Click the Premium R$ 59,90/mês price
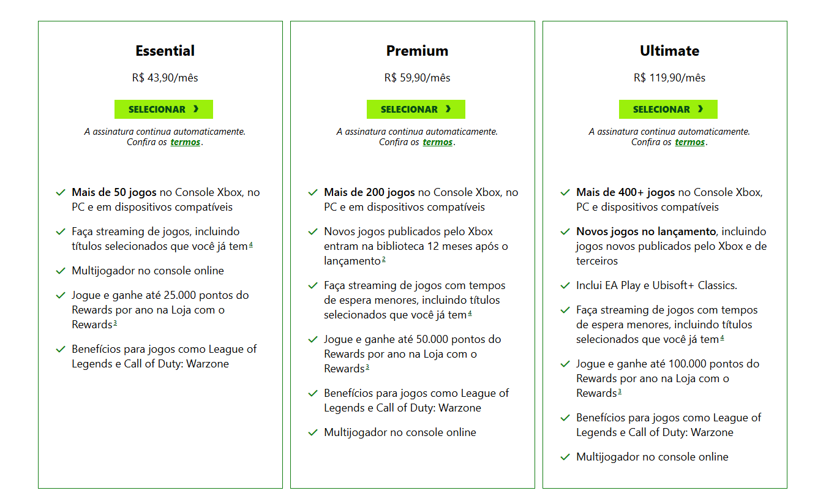This screenshot has width=826, height=504. [417, 78]
